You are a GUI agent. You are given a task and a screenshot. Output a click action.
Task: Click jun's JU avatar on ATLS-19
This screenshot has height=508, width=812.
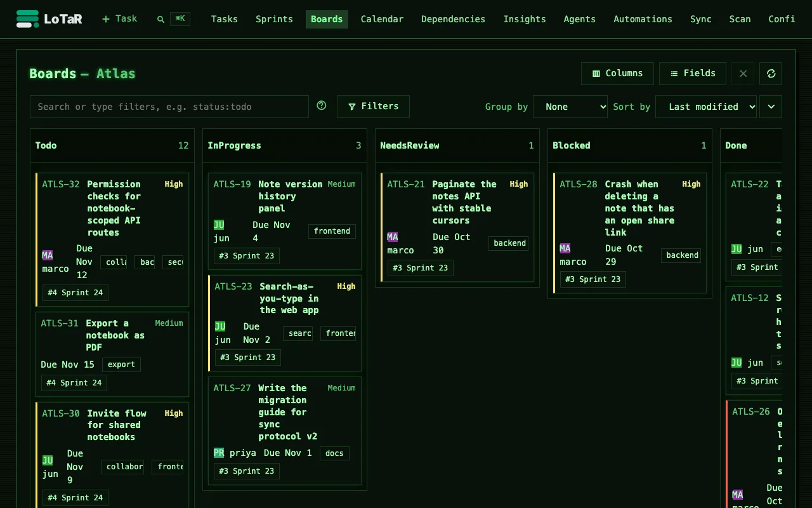(x=219, y=225)
